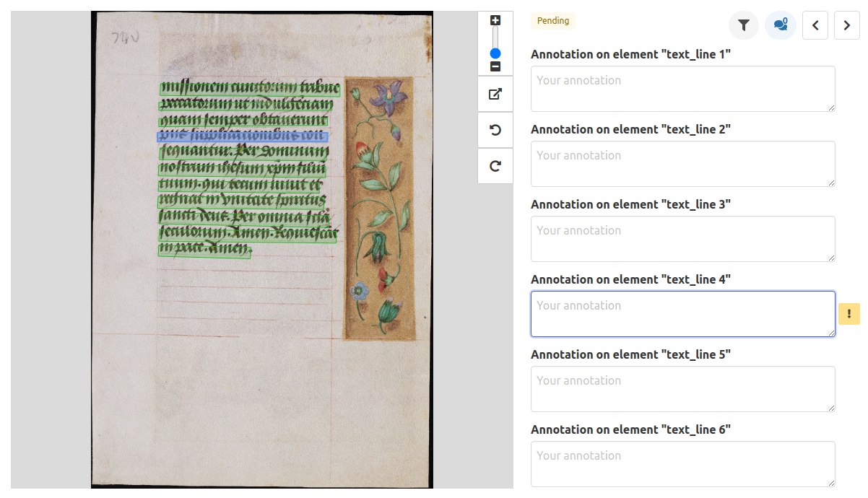Click label 'Annotation on element "text_line 6"'

[630, 429]
